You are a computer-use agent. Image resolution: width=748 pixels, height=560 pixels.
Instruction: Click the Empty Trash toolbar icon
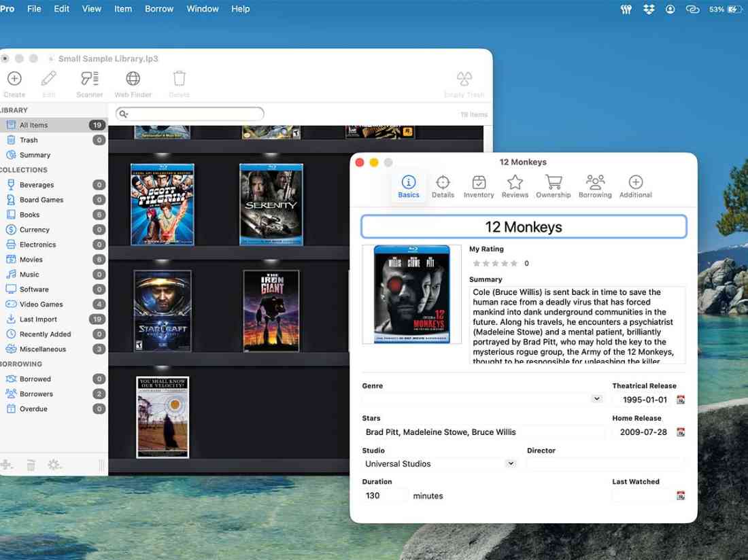(x=464, y=78)
